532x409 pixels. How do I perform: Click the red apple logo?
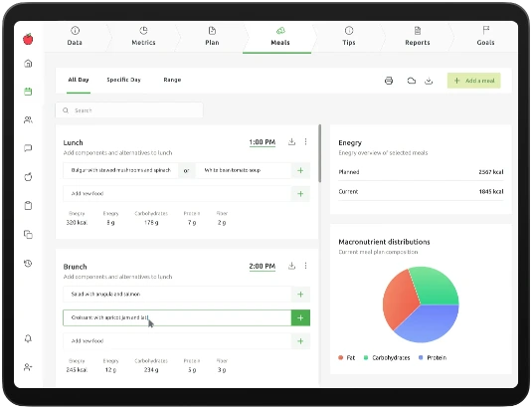click(28, 39)
